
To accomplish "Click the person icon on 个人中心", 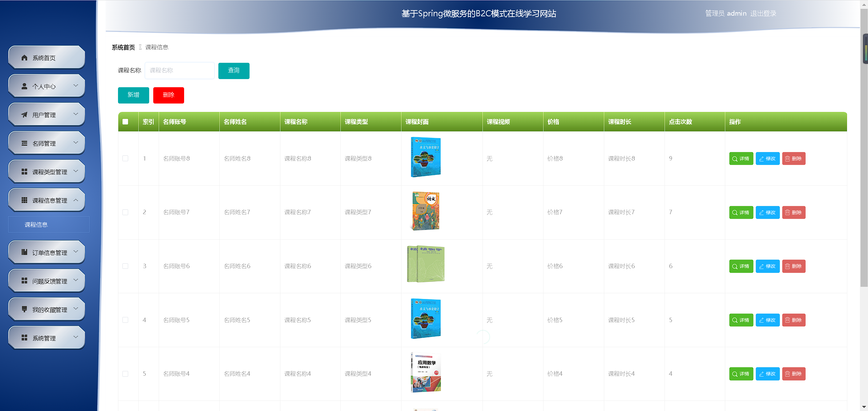I will pos(24,86).
